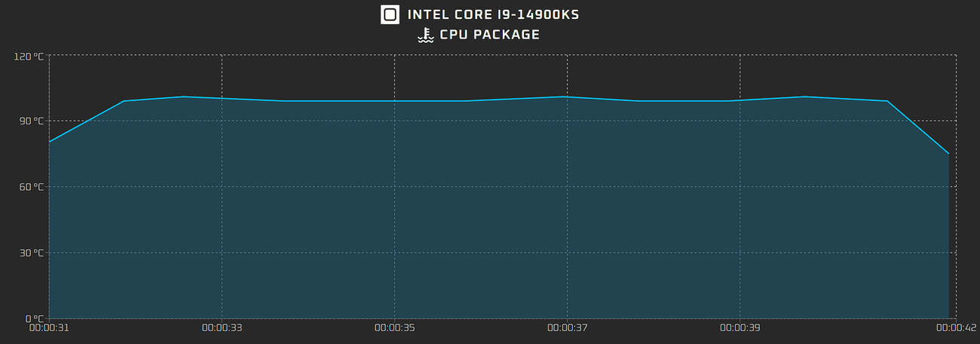Click where the line starts dropping sharply

click(887, 101)
